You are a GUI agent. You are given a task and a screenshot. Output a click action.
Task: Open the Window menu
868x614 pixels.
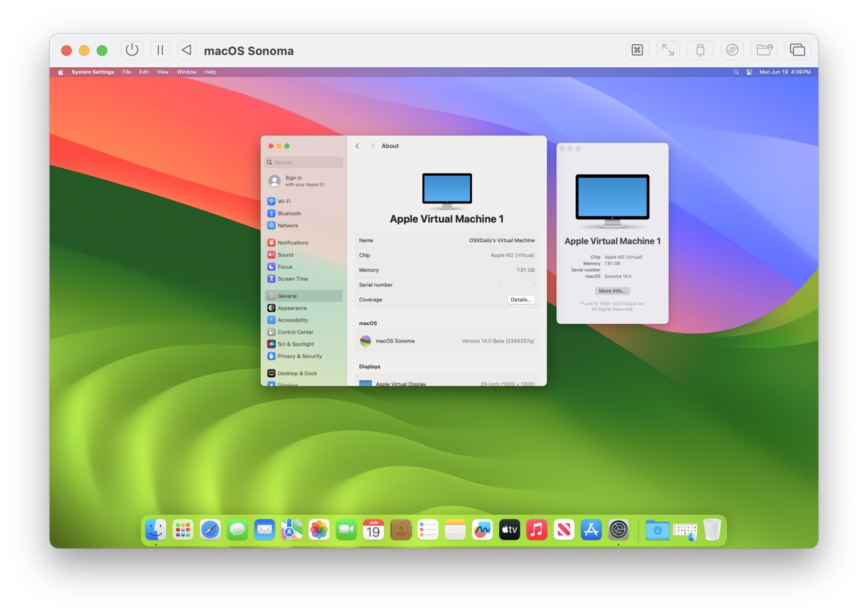coord(186,71)
